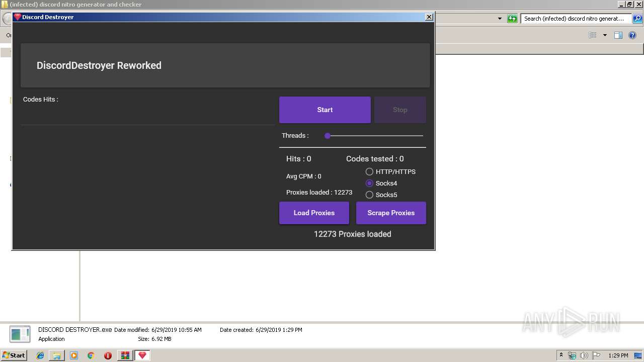Image resolution: width=644 pixels, height=362 pixels.
Task: Open Windows Explorer taskbar icon
Action: pyautogui.click(x=57, y=355)
